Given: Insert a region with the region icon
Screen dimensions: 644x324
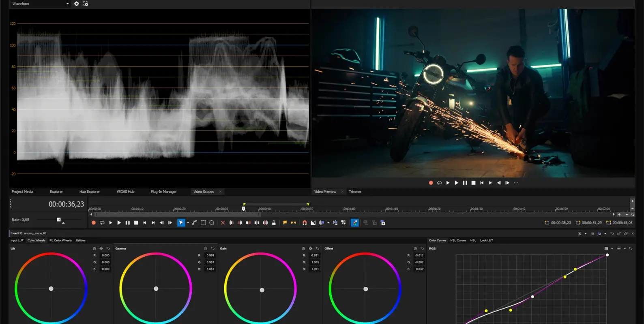Looking at the screenshot, I should pos(293,223).
